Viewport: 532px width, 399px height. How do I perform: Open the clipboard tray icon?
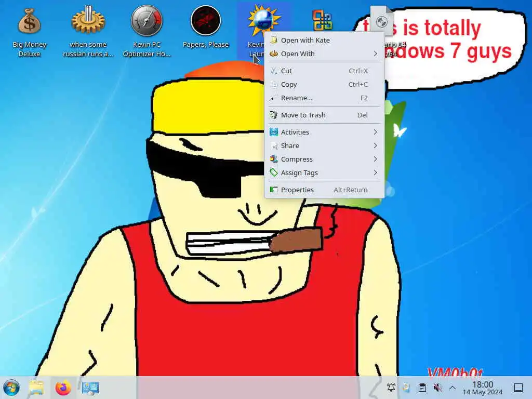click(x=422, y=388)
